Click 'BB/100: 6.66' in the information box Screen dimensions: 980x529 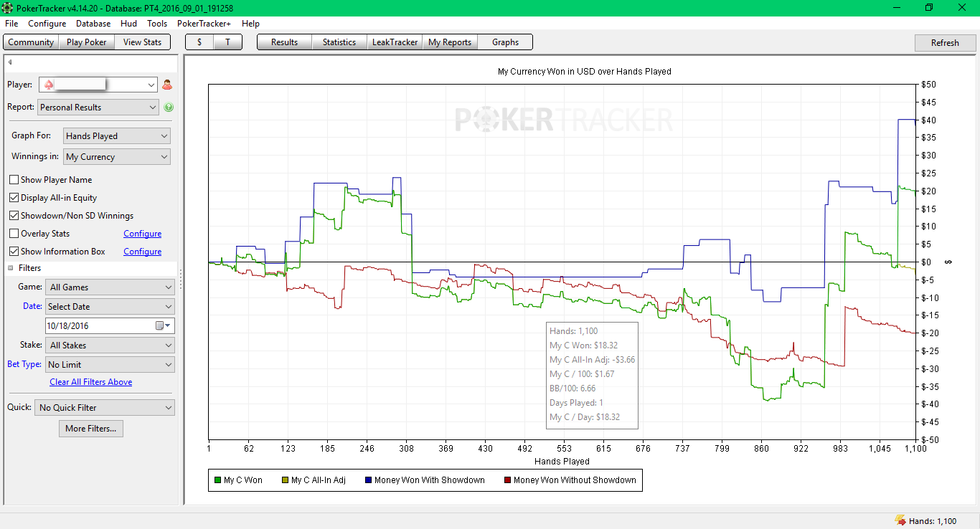tap(573, 389)
